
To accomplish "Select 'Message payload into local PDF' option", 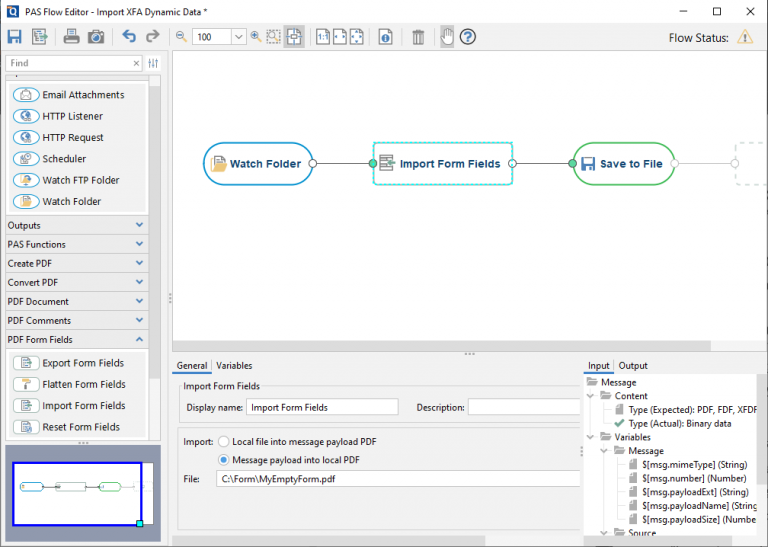I will pyautogui.click(x=224, y=460).
